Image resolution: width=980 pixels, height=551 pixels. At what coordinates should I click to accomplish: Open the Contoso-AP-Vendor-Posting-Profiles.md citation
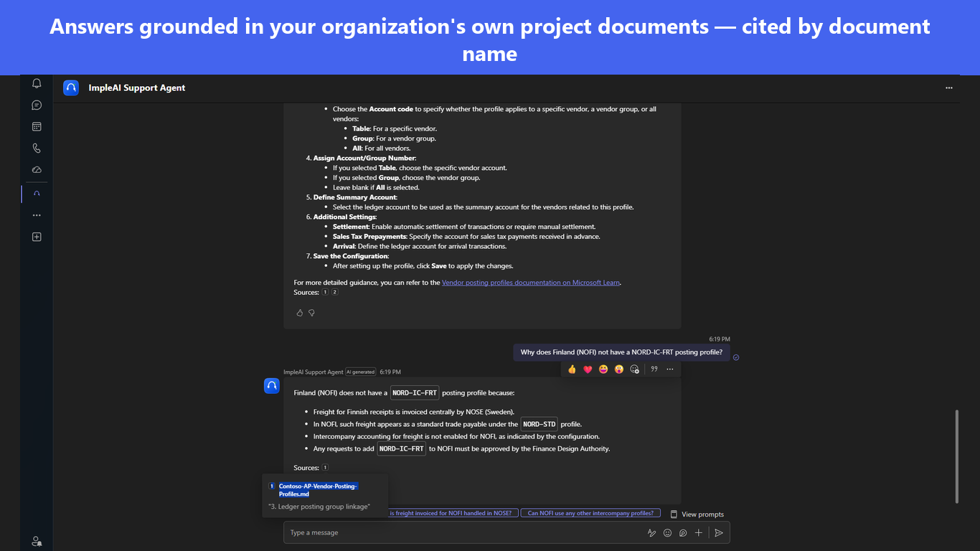click(318, 490)
